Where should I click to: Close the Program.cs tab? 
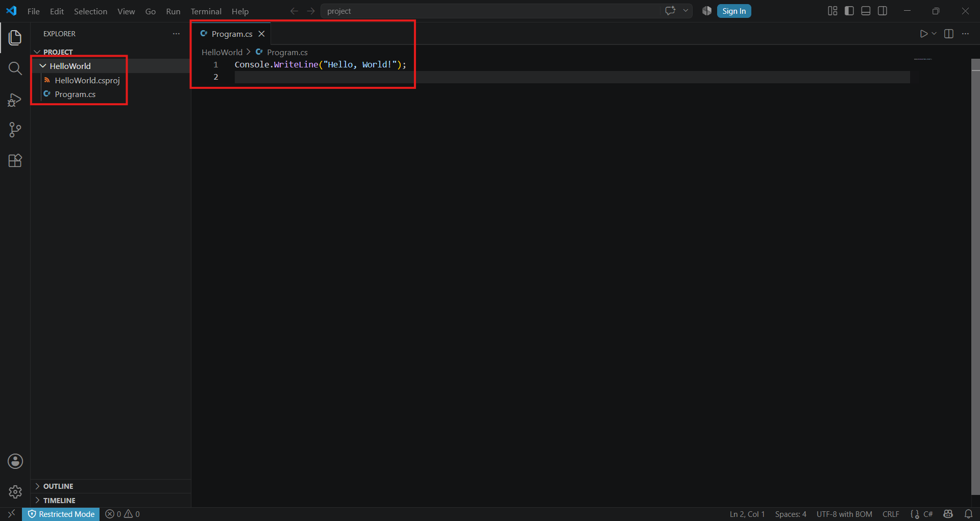tap(261, 34)
